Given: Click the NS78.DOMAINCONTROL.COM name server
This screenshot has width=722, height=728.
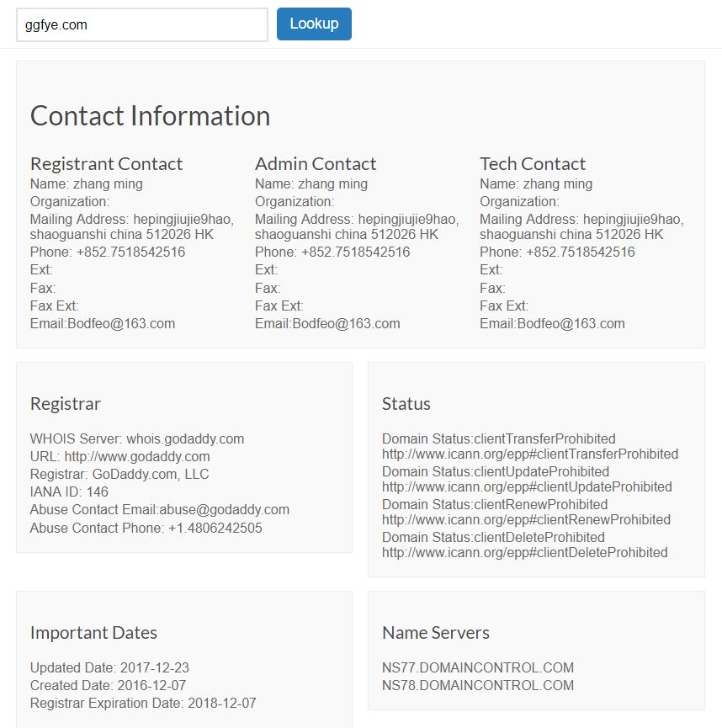Looking at the screenshot, I should tap(478, 685).
